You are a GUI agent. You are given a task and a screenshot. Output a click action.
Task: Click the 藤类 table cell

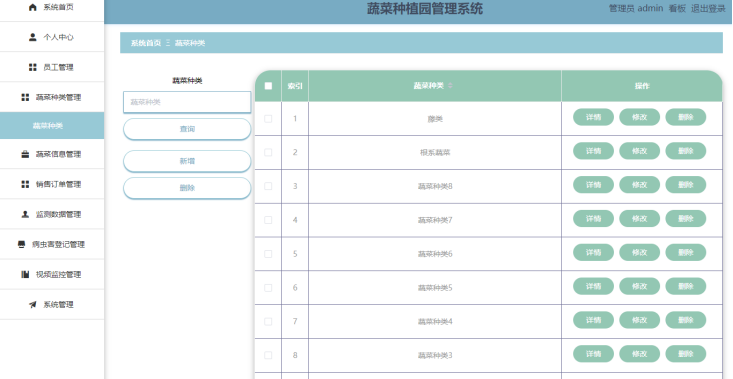(435, 119)
